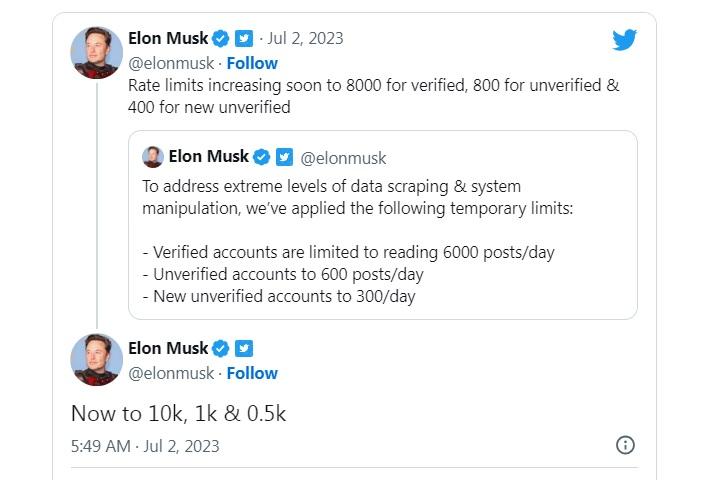Open Elon Musk's avatar on the bottom reply

coord(97,360)
